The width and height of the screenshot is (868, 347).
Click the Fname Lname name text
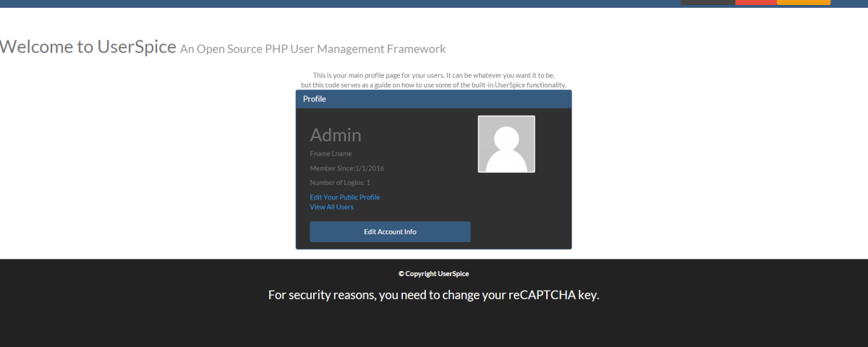[331, 154]
